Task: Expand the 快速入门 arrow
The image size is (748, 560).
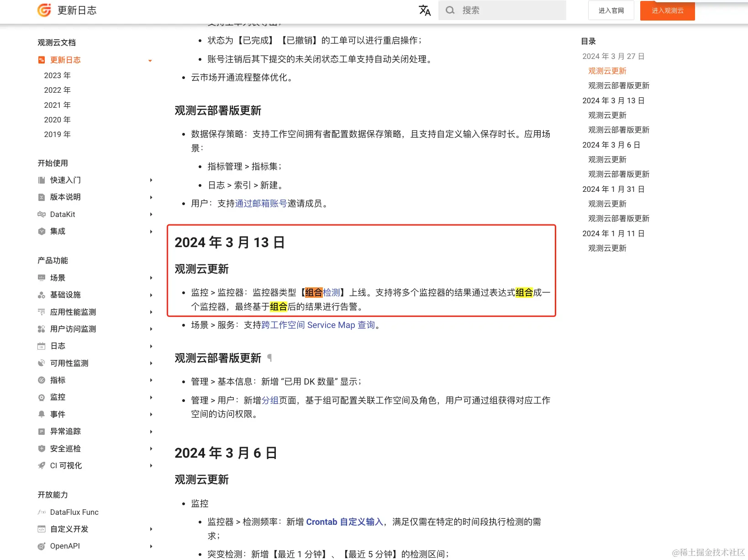Action: 151,180
